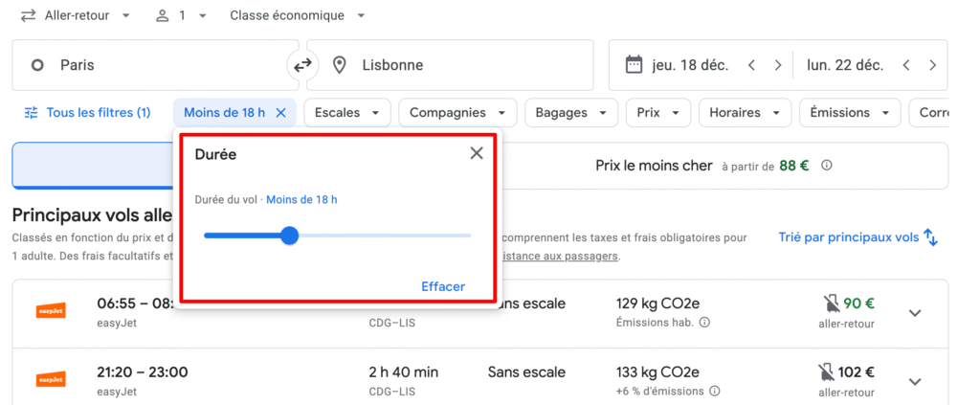
Task: Click info icon beside Émissions hab.
Action: point(703,323)
